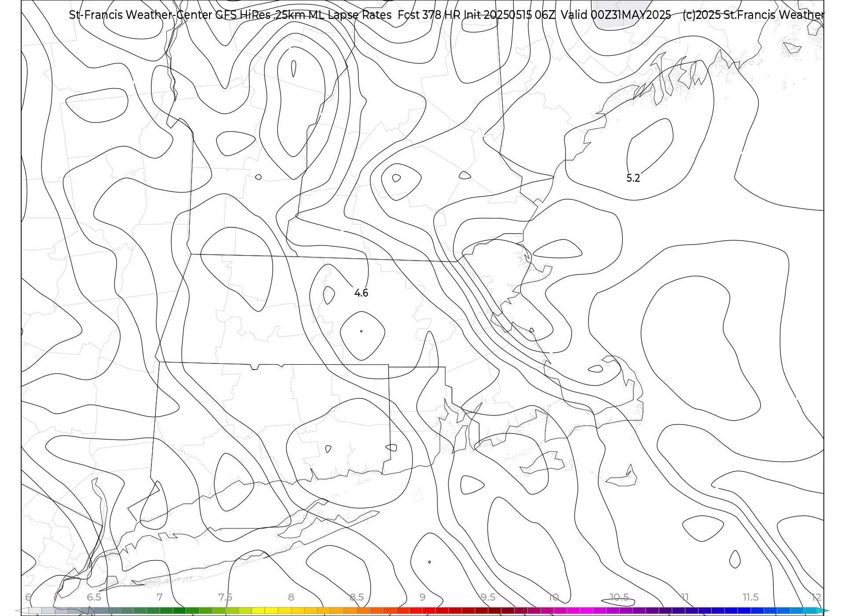Click the 9.5 label on the color scale
The image size is (845, 616).
tap(488, 598)
